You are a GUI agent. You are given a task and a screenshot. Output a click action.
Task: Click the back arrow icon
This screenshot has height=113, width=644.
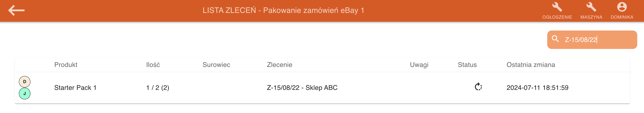click(16, 10)
